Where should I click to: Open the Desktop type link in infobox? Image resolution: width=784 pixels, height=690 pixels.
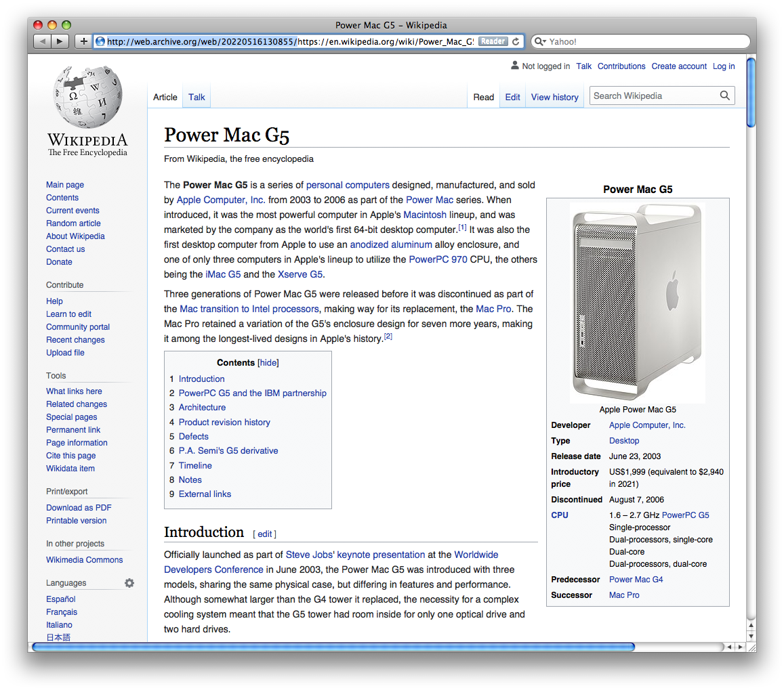point(624,441)
